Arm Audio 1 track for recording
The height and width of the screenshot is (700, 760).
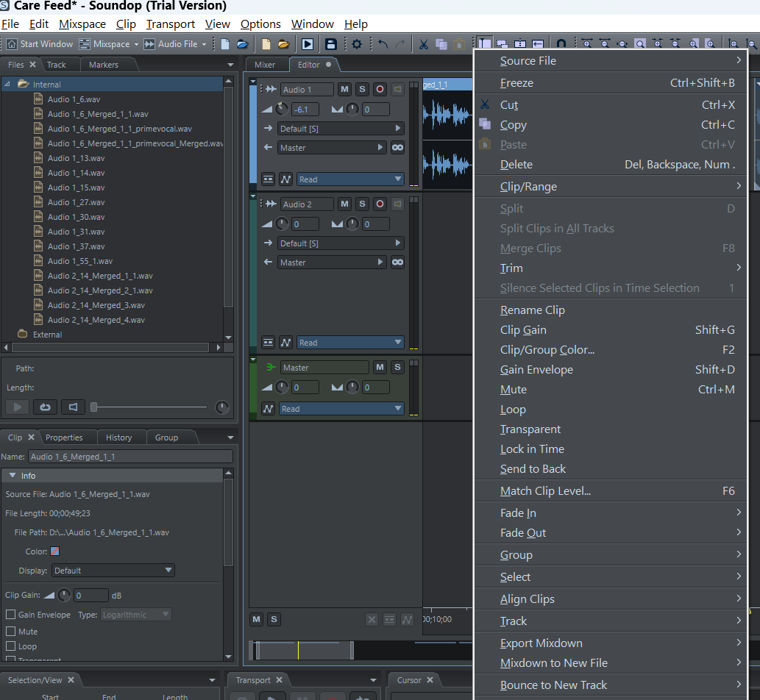pyautogui.click(x=380, y=90)
